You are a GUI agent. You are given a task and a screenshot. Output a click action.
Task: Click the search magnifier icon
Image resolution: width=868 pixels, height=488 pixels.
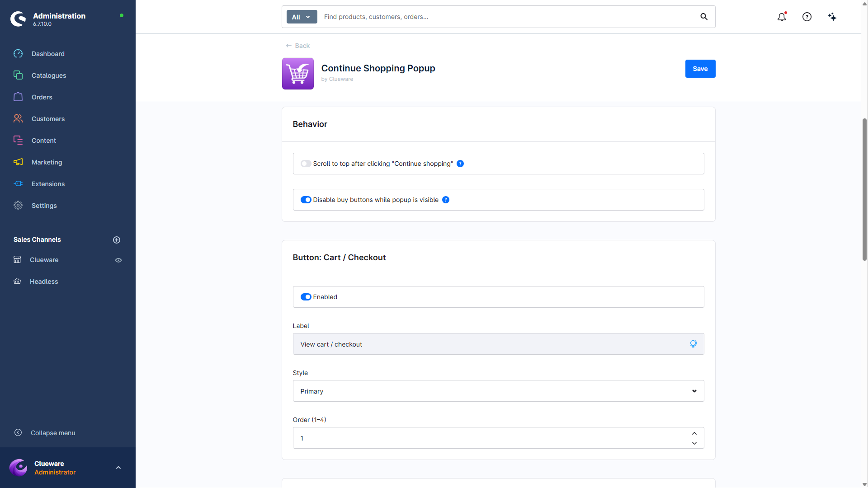[704, 17]
